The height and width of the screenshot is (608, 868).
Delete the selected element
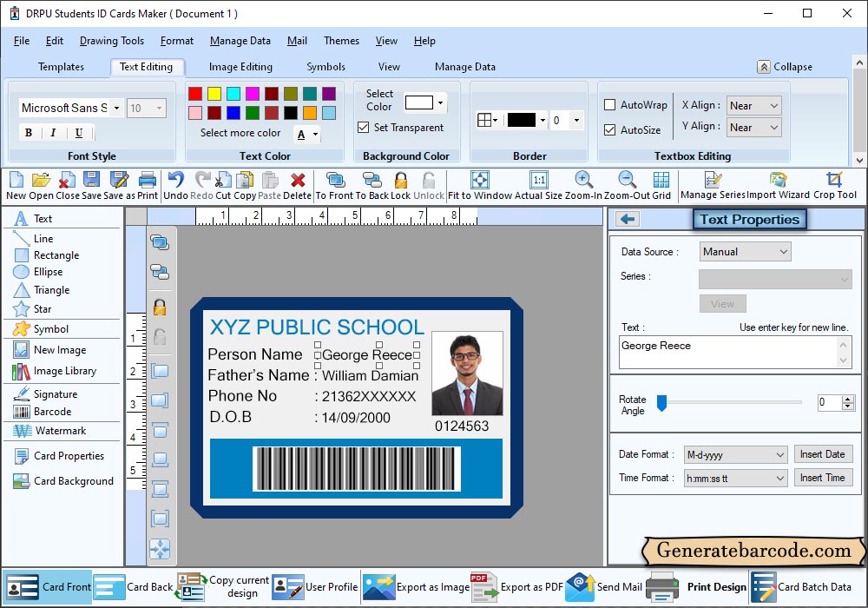297,186
